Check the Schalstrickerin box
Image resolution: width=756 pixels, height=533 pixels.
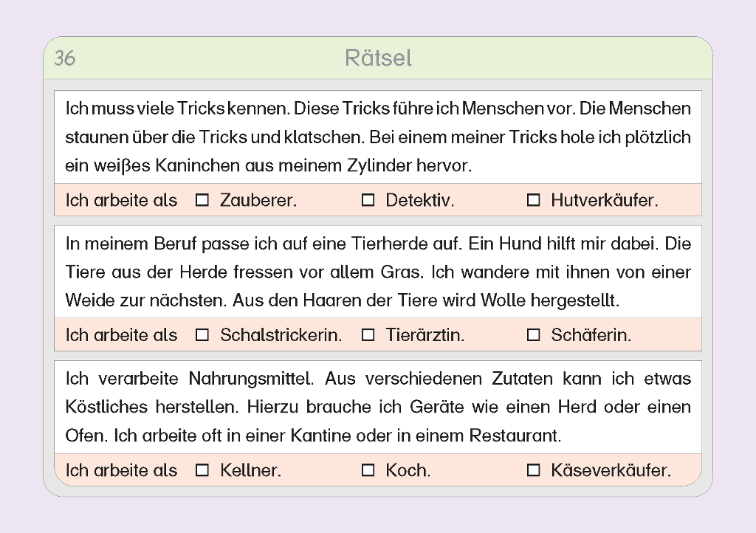coord(202,335)
